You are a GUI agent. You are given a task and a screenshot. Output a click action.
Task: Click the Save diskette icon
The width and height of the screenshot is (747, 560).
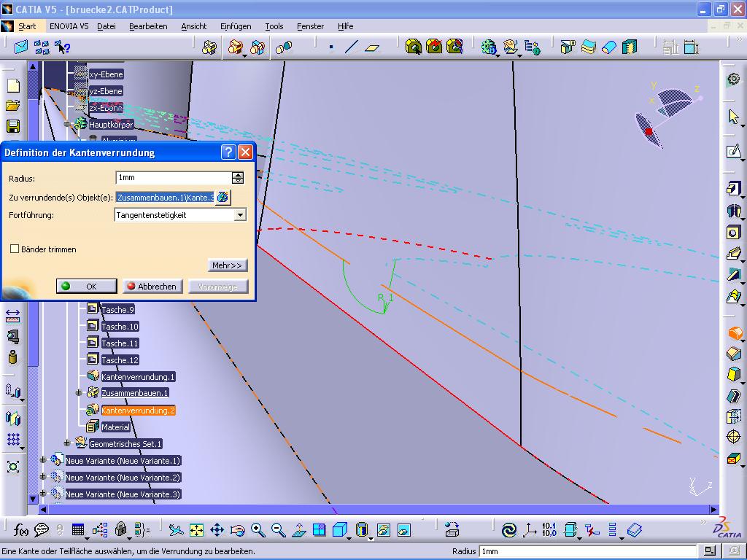click(x=13, y=125)
